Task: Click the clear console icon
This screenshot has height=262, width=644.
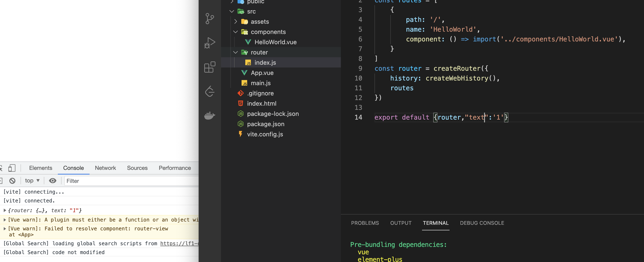Action: click(12, 181)
